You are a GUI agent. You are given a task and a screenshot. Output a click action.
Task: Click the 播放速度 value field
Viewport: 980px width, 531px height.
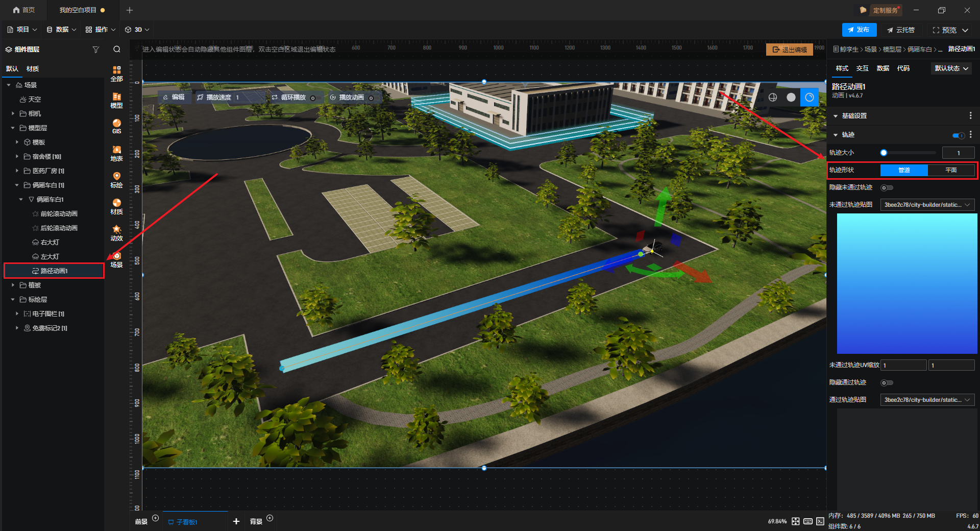click(x=249, y=97)
